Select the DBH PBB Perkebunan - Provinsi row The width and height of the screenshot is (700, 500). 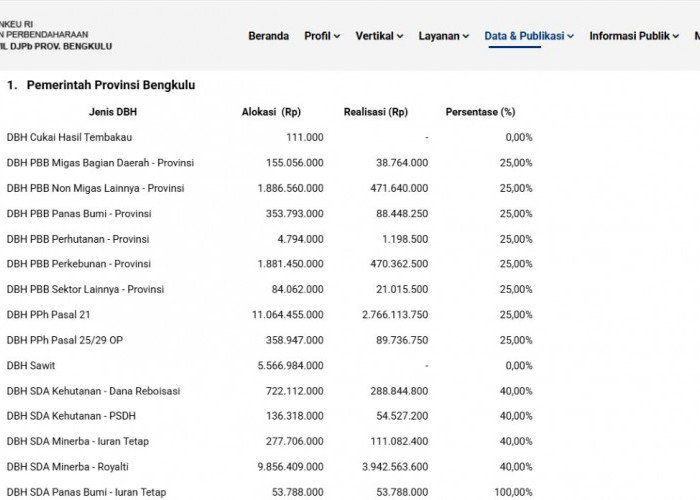pyautogui.click(x=270, y=264)
